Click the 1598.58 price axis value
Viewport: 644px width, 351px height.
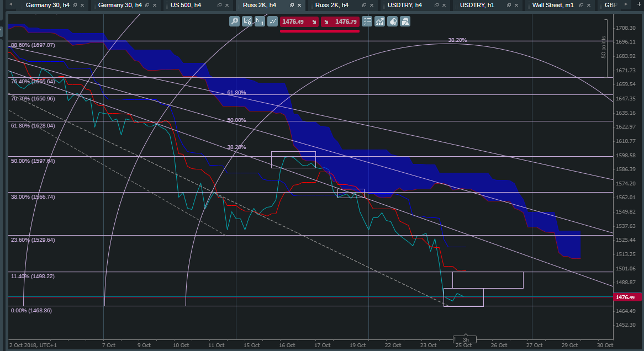tap(626, 156)
